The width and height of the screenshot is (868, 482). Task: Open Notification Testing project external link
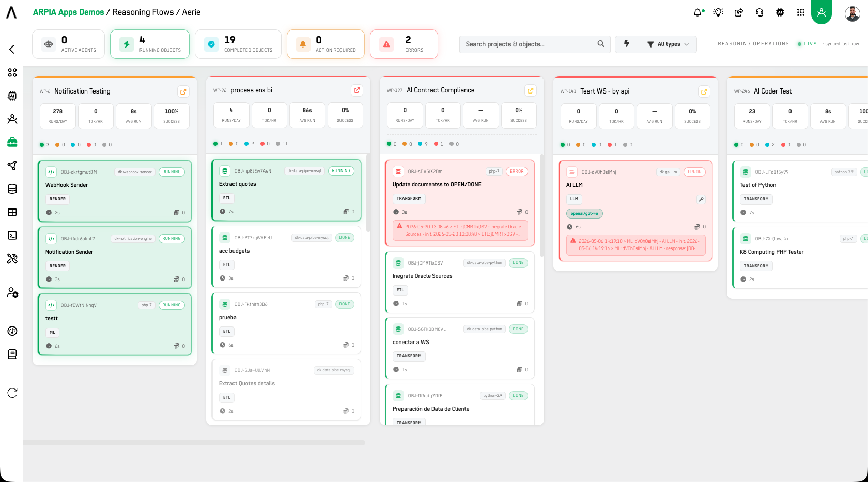(x=183, y=91)
